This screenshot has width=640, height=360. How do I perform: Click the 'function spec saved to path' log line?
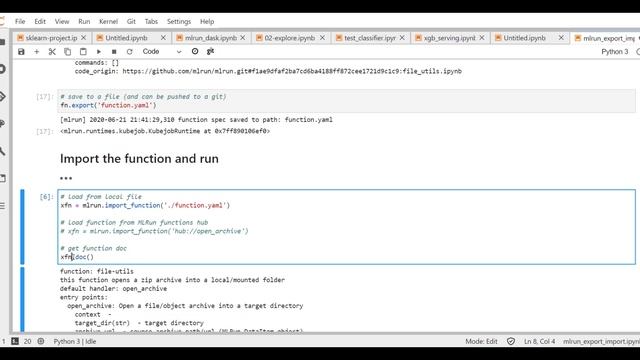click(196, 120)
